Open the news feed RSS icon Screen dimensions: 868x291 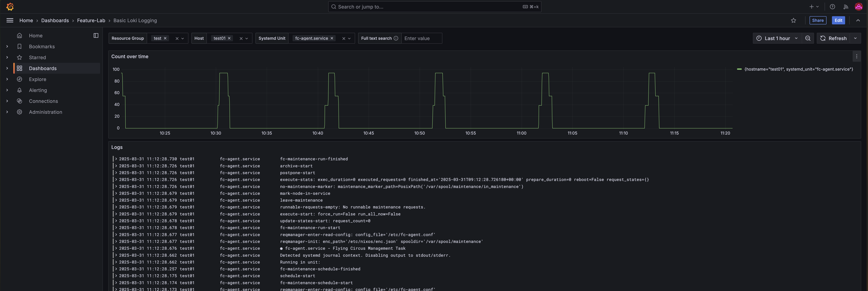tap(845, 7)
